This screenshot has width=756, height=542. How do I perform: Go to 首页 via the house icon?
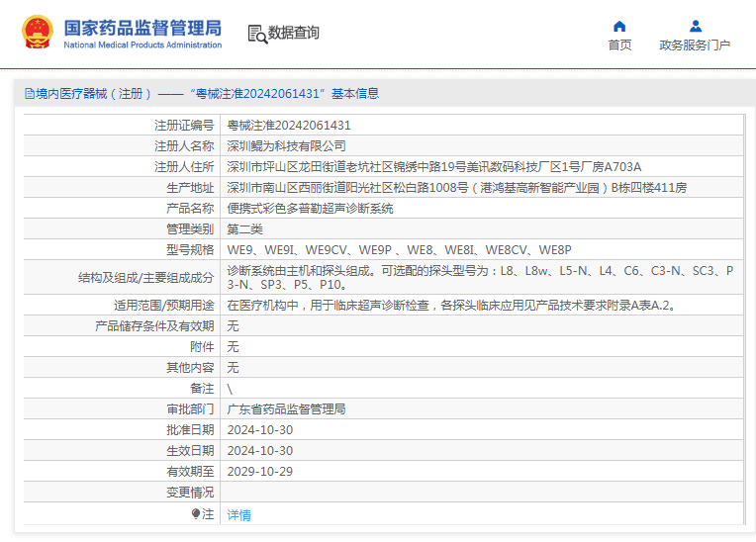(619, 26)
